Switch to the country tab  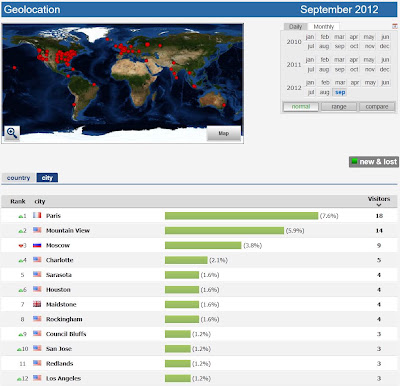18,178
